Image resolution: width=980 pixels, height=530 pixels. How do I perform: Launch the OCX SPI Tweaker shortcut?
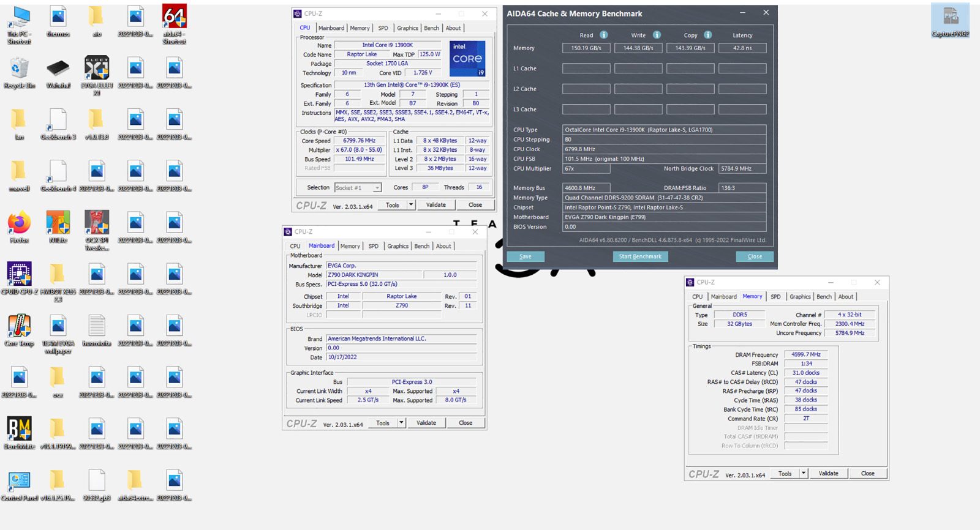point(97,231)
